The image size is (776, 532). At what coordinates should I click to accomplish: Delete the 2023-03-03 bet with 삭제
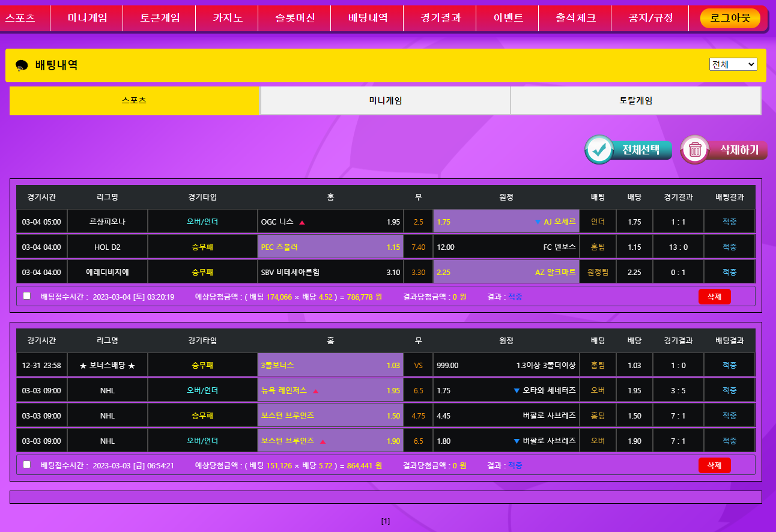pyautogui.click(x=714, y=465)
